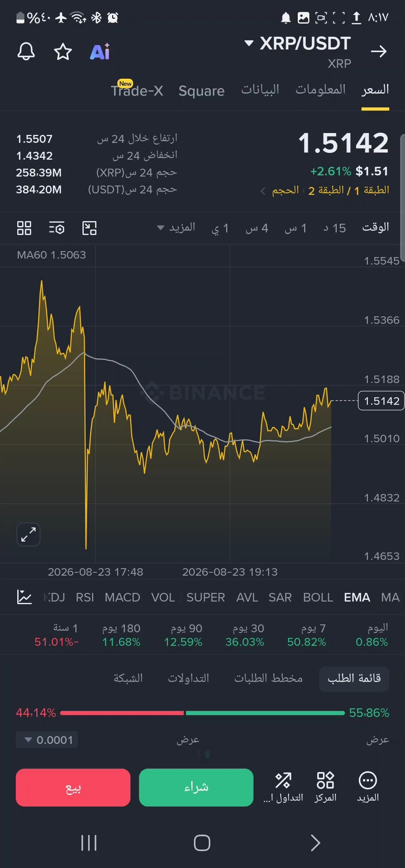Select the قائمة الطلب tab
This screenshot has width=405, height=868.
pos(354,679)
